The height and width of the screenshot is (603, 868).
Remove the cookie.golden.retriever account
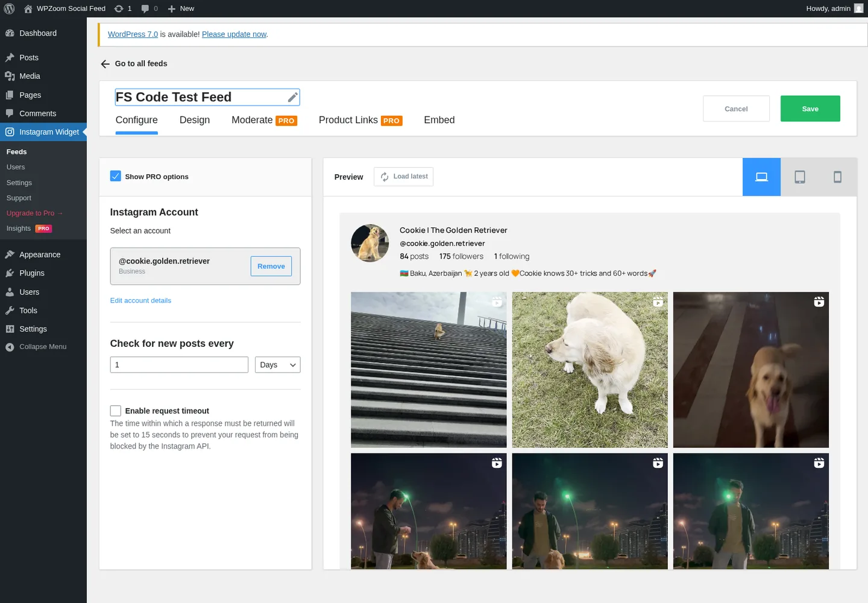(271, 266)
